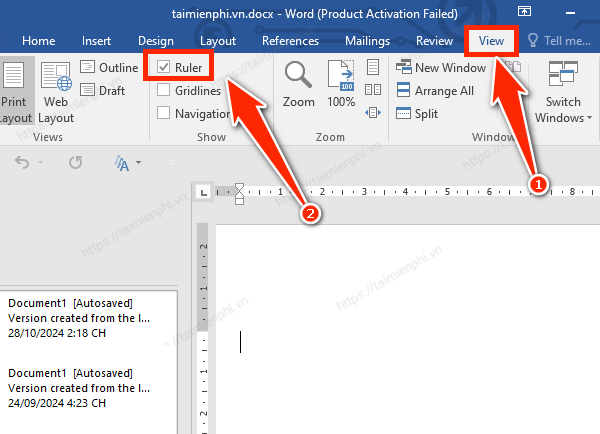Enable the Navigation Pane checkbox
This screenshot has height=434, width=600.
163,113
